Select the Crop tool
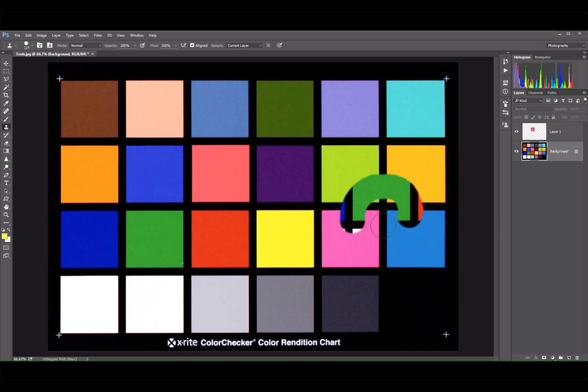This screenshot has height=392, width=588. point(6,95)
